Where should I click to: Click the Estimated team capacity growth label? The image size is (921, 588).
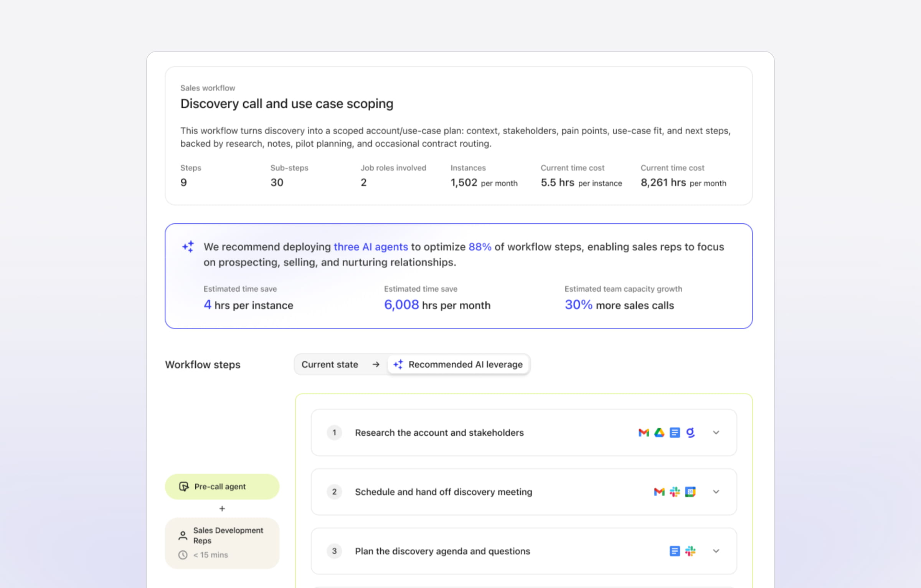[x=623, y=289]
